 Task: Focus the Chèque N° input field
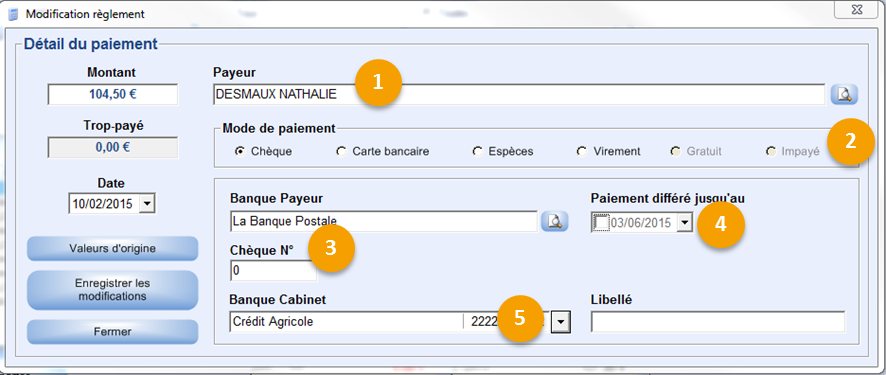click(273, 271)
